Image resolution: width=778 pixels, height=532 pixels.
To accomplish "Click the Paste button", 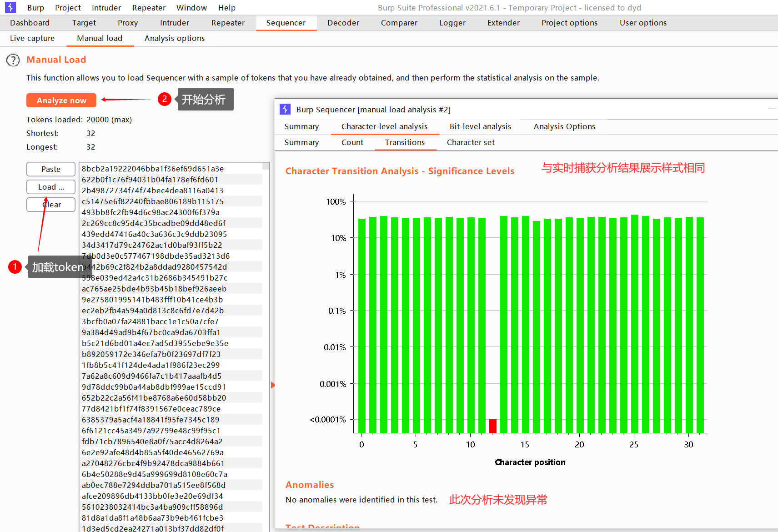I will [51, 169].
